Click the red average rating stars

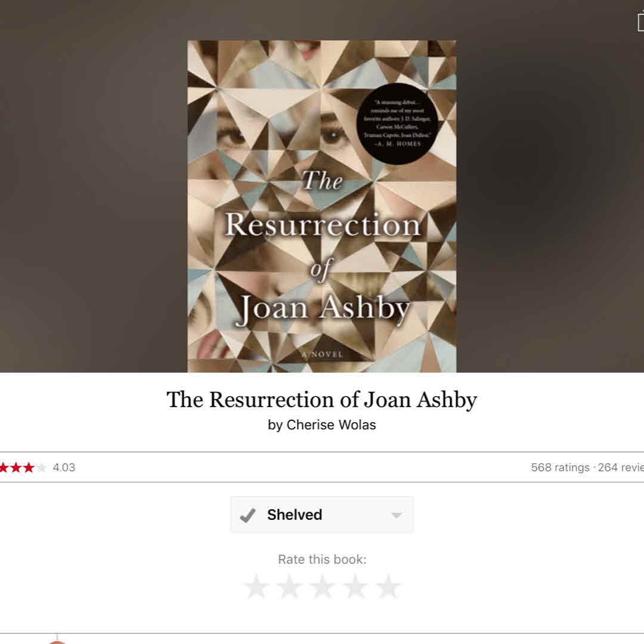[17, 467]
